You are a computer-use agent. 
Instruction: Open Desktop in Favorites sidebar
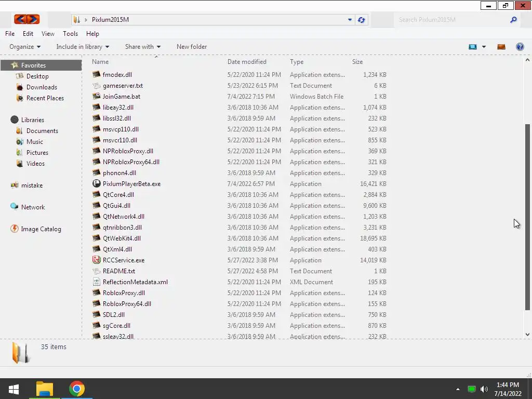coord(37,76)
